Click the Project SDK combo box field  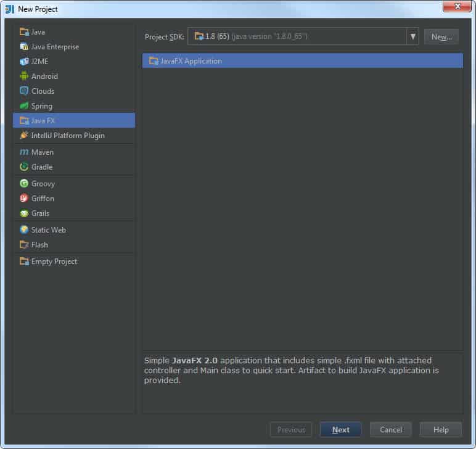click(303, 36)
